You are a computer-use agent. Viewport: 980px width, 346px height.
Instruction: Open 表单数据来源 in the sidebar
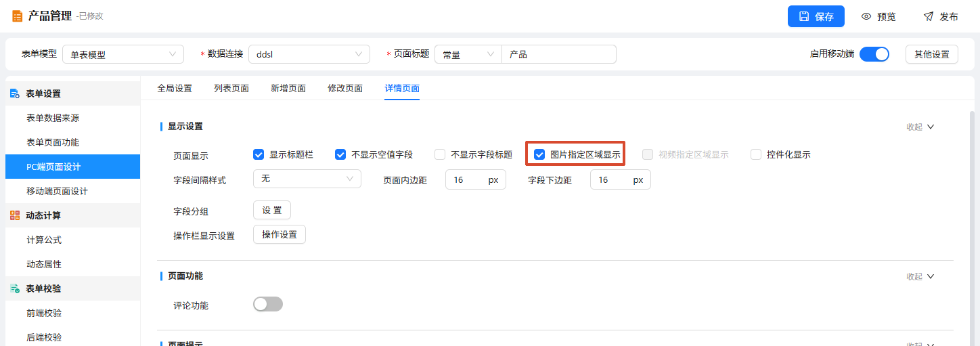tap(73, 118)
